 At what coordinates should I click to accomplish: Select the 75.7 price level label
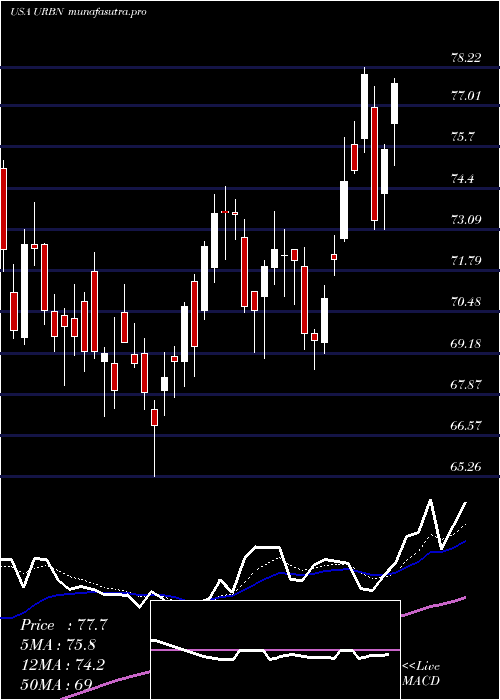462,137
